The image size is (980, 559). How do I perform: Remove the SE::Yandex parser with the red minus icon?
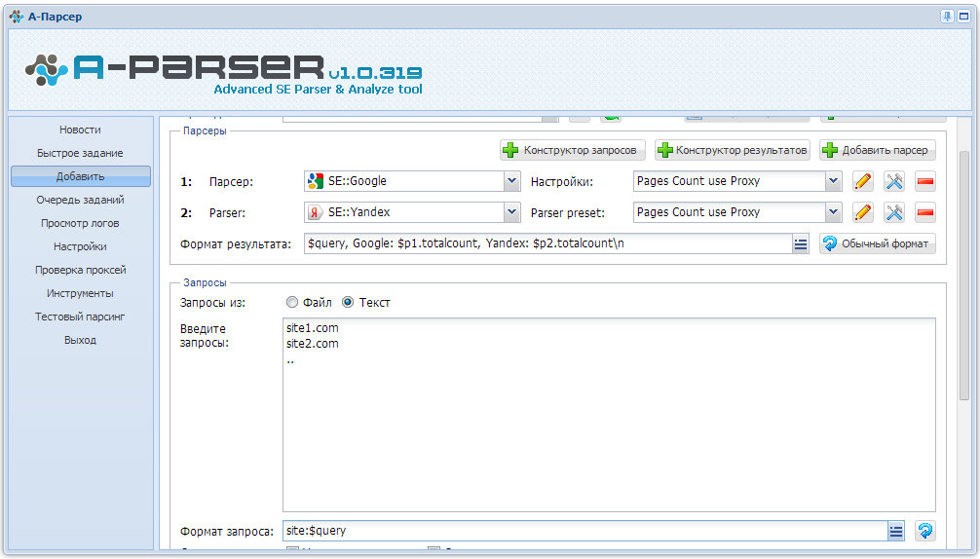(x=925, y=213)
